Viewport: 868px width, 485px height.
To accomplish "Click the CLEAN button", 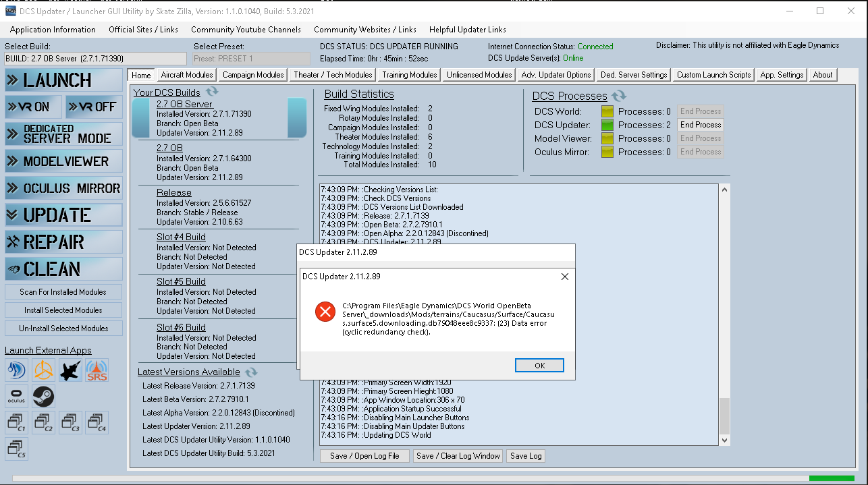I will tap(63, 269).
